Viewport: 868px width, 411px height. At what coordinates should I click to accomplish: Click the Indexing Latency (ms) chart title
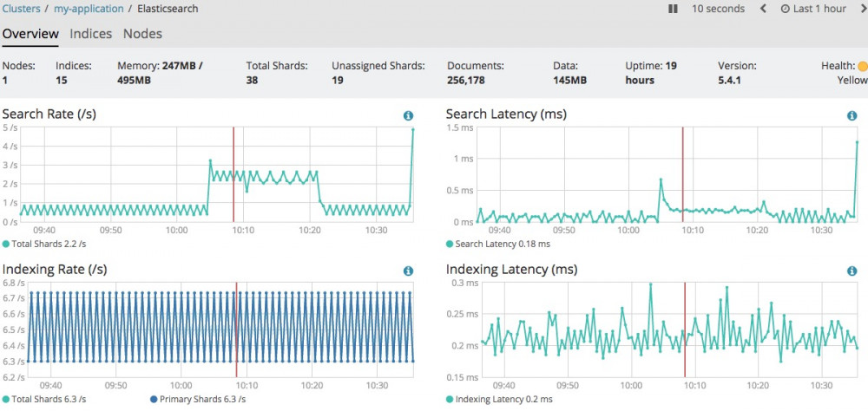(511, 270)
